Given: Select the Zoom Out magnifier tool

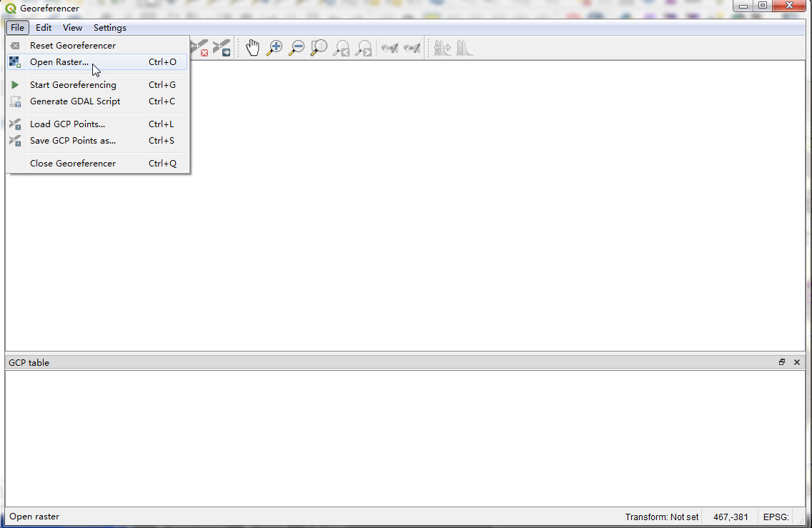Looking at the screenshot, I should point(297,48).
